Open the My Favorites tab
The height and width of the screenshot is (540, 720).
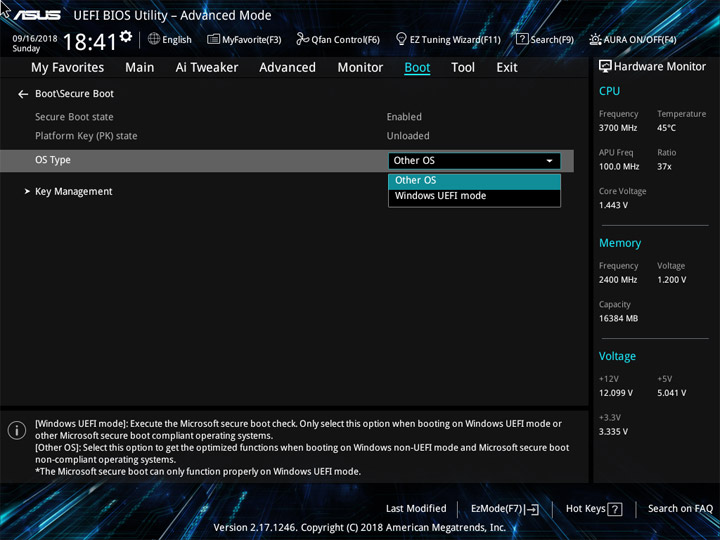click(68, 68)
